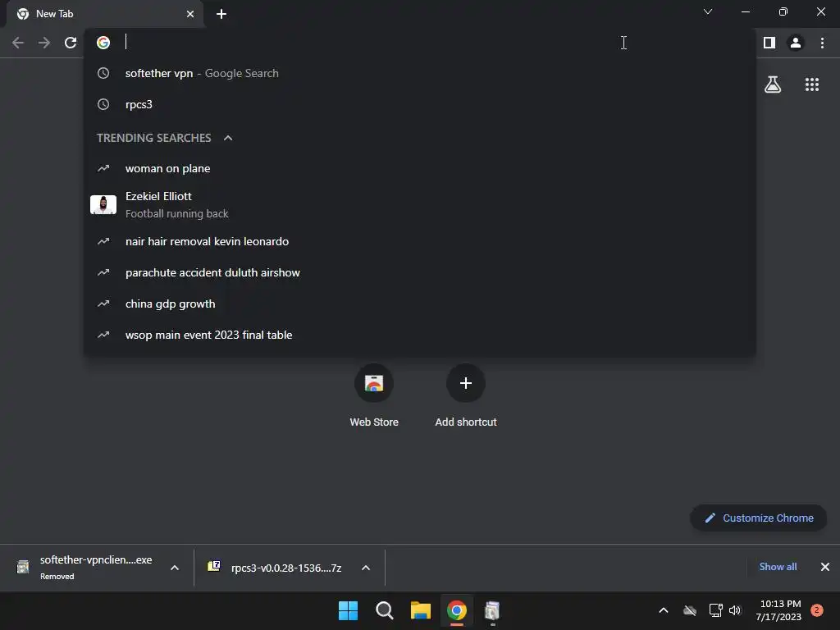Click the Google logo in the address bar

point(103,43)
